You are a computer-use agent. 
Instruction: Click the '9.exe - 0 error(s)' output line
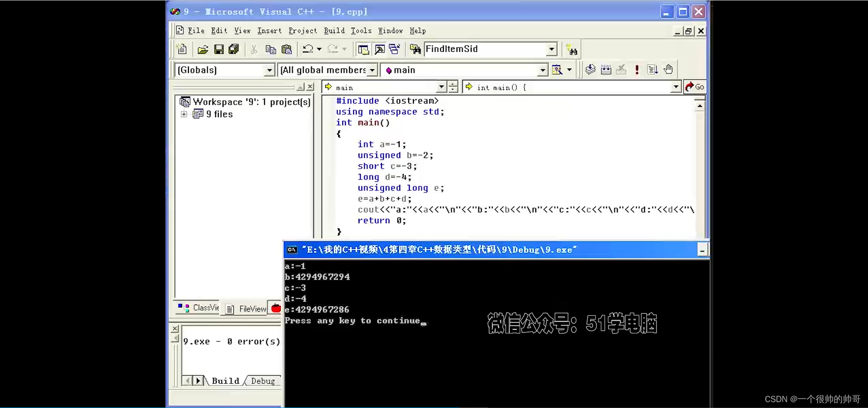(x=231, y=342)
